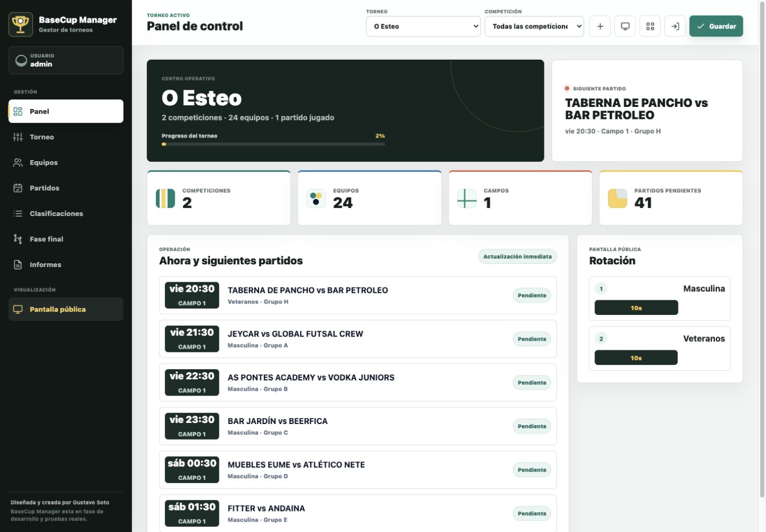Image resolution: width=766 pixels, height=532 pixels.
Task: Click the monitor icon button in the top toolbar
Action: point(625,26)
